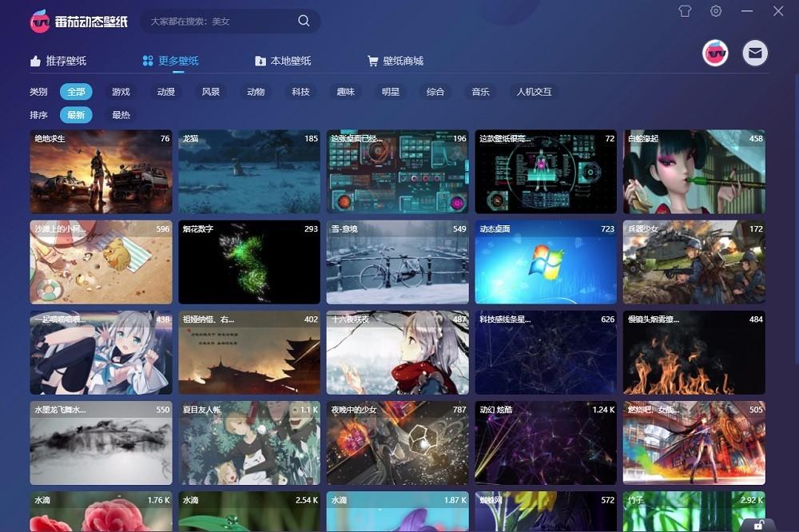Open the 本地壁纸 tab

(283, 61)
